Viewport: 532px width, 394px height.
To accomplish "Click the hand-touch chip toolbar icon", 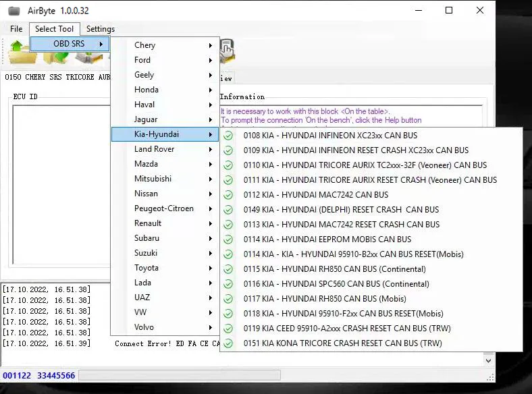I will 227,51.
